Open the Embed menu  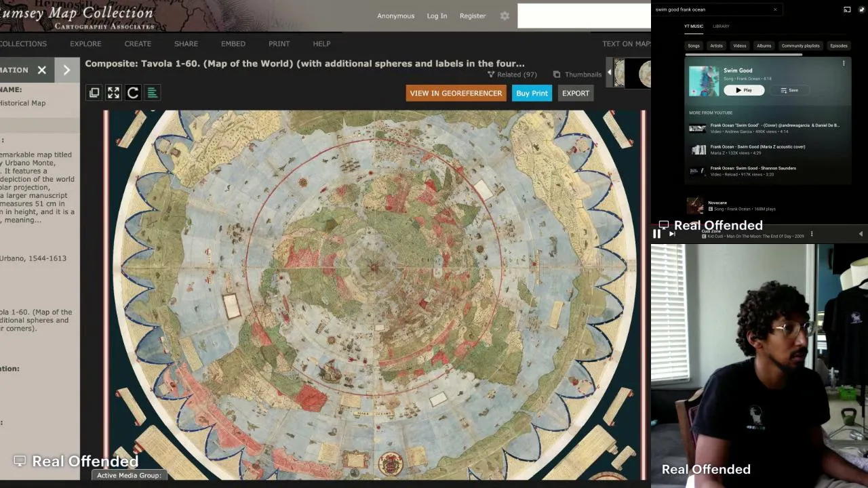[x=233, y=44]
